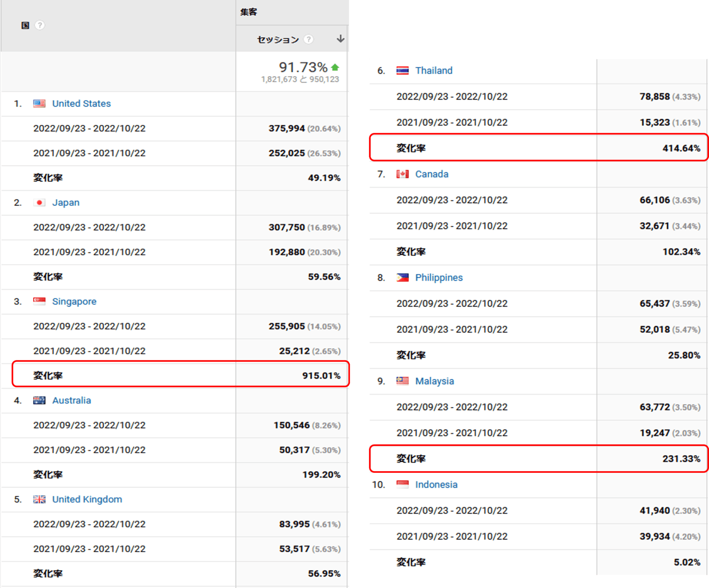
Task: Select United States value 375,994
Action: tap(287, 128)
